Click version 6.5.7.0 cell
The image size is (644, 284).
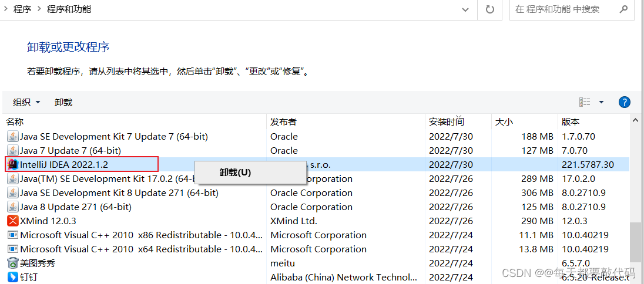tap(576, 263)
